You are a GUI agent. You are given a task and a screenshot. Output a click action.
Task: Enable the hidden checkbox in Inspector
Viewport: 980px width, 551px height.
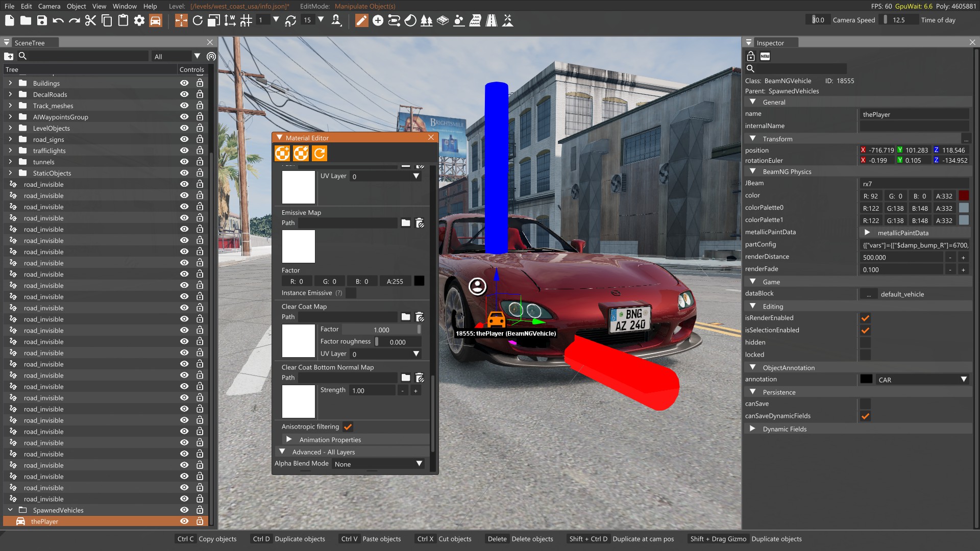pyautogui.click(x=865, y=342)
